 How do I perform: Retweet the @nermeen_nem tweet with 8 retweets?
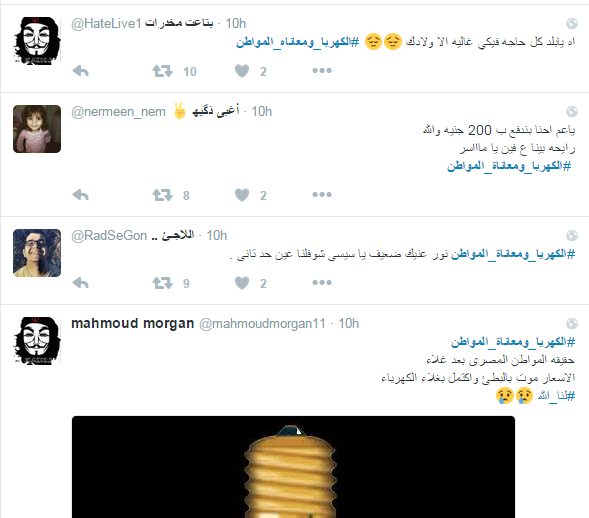[x=162, y=195]
